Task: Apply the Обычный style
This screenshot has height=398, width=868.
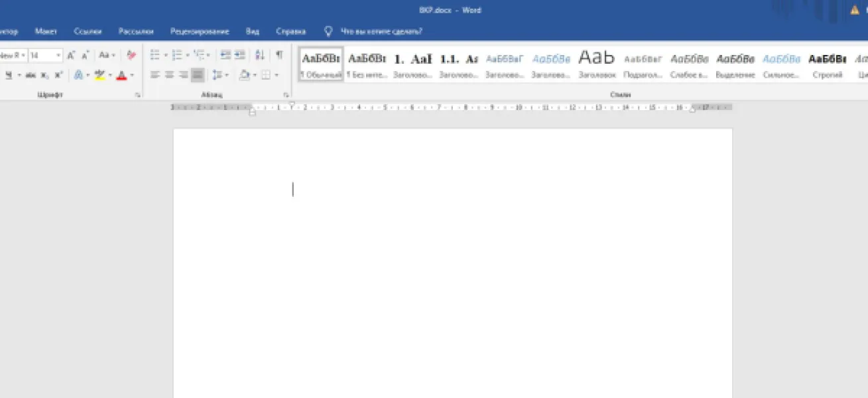Action: (321, 64)
